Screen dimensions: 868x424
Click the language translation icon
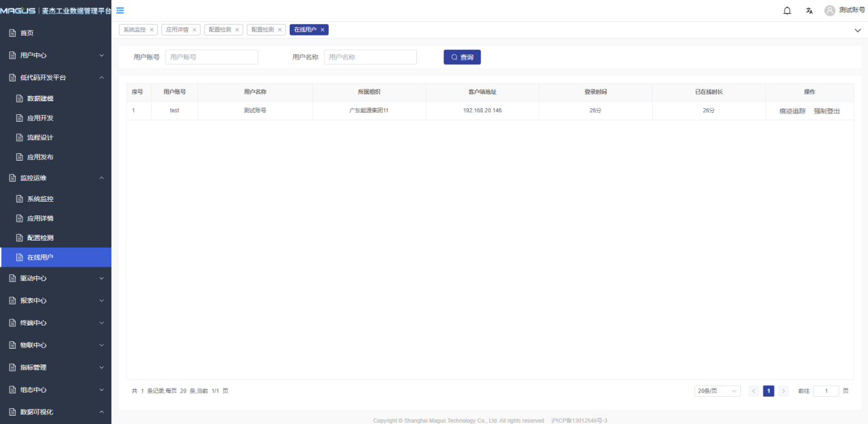[x=809, y=10]
